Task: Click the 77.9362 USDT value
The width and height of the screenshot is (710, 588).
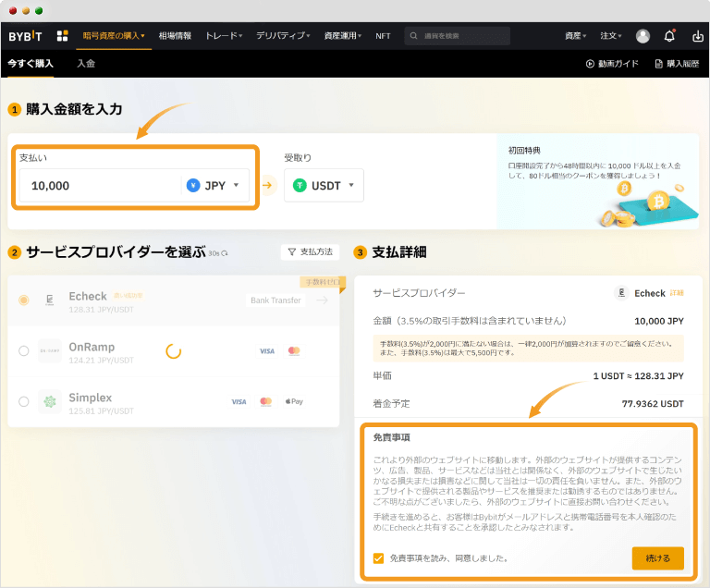Action: click(653, 404)
